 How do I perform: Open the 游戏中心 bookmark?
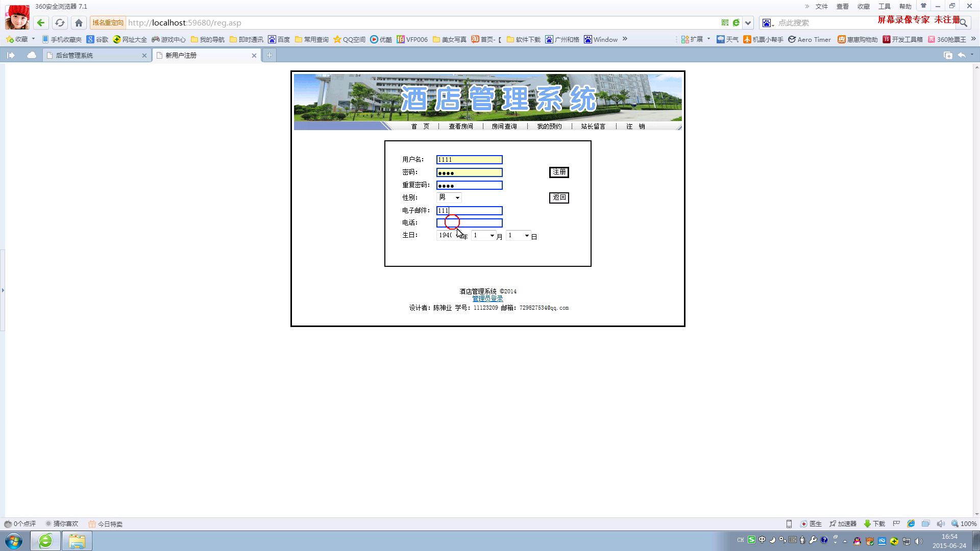[x=169, y=39]
